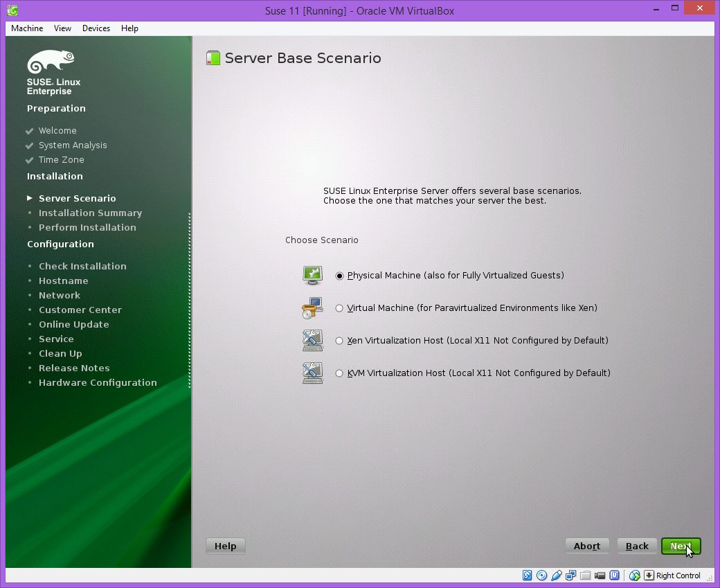
Task: Click the Server Scenario step
Action: click(77, 199)
